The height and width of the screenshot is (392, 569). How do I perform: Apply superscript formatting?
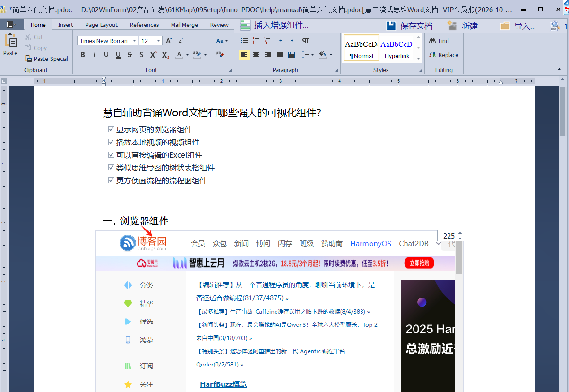click(x=154, y=55)
